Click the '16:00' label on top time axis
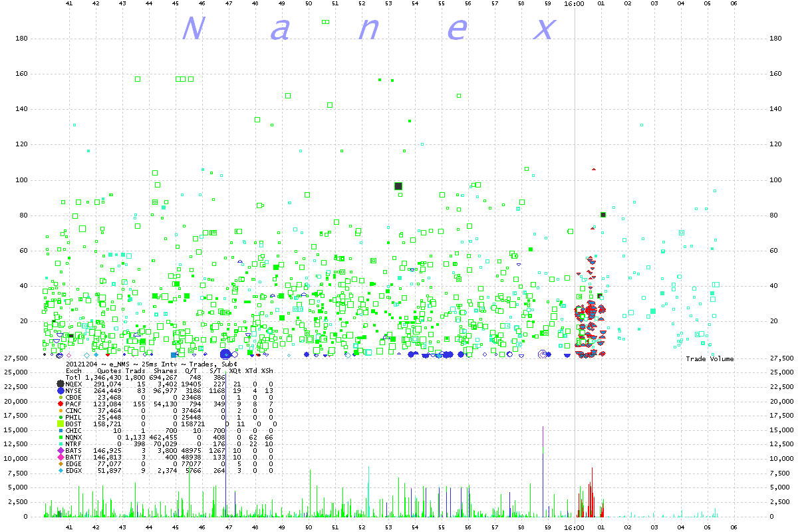Image resolution: width=798 pixels, height=532 pixels. [574, 3]
